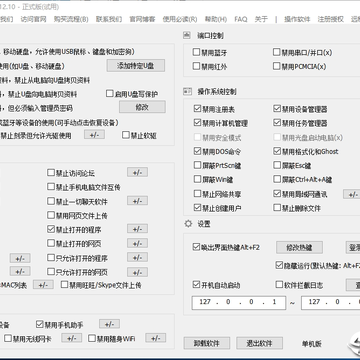Image resolution: width=360 pixels, height=360 pixels.
Task: Click +/- next to 禁止打开的网页
Action: pos(137,243)
